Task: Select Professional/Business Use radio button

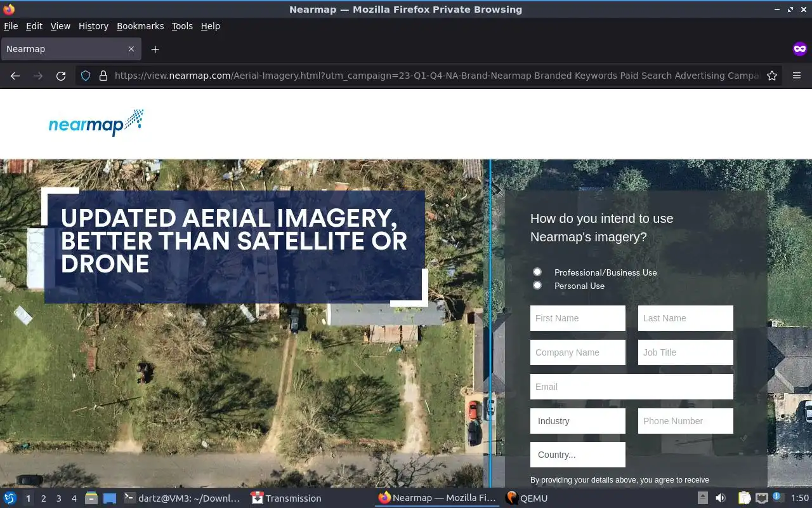Action: point(537,272)
